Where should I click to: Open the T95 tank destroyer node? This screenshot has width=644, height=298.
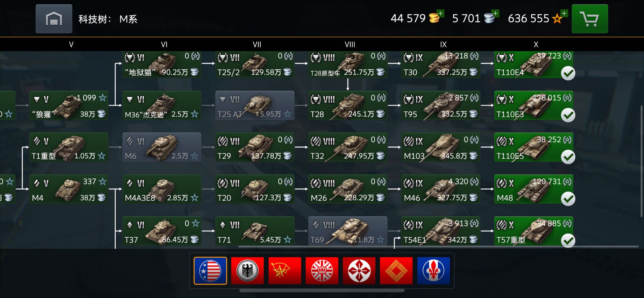point(440,105)
